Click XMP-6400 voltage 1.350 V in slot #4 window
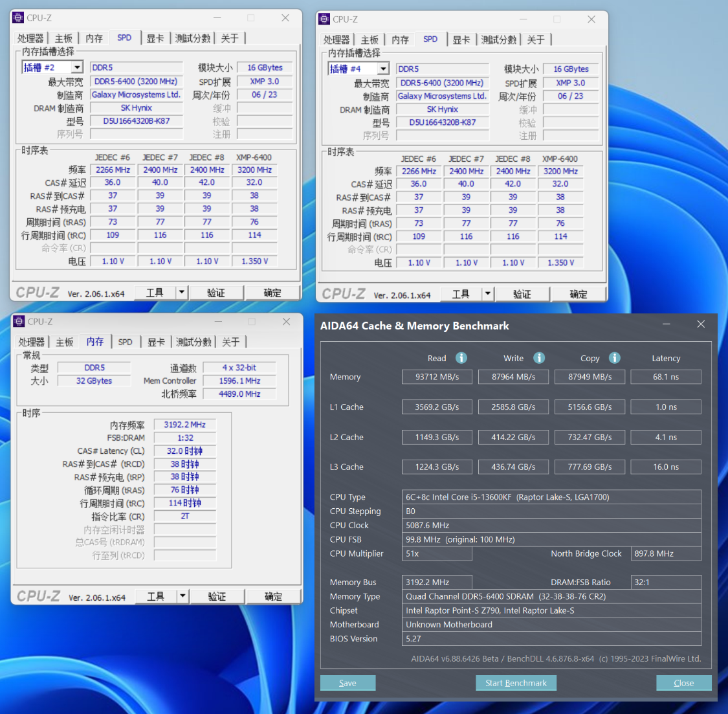Screen dimensions: 728x714 [561, 263]
